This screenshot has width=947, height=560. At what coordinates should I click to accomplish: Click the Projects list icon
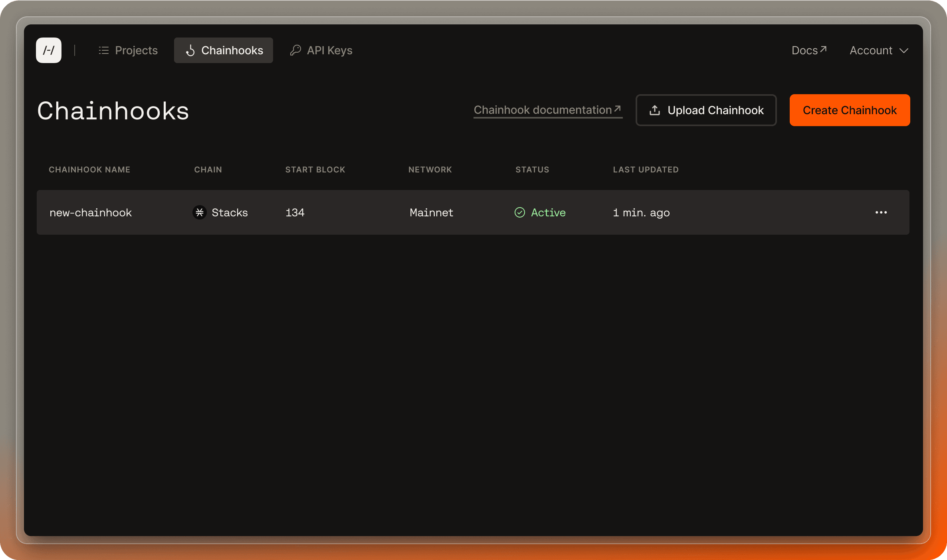coord(104,50)
